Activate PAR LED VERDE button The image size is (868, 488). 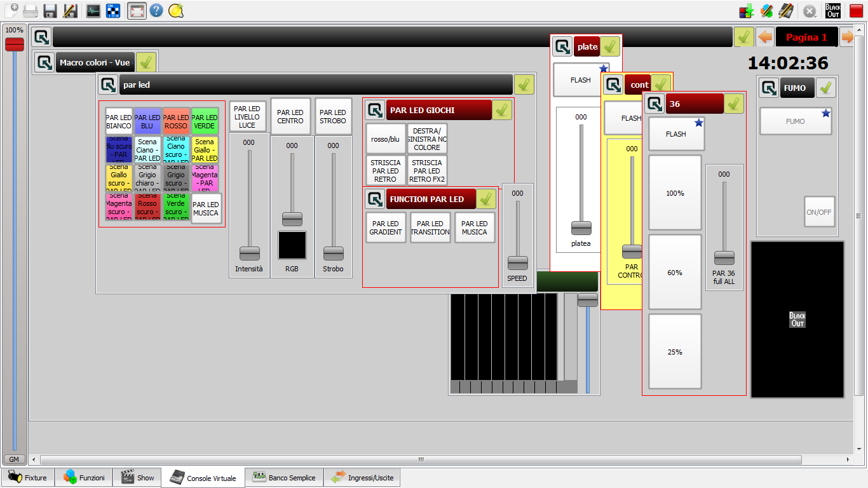coord(205,121)
